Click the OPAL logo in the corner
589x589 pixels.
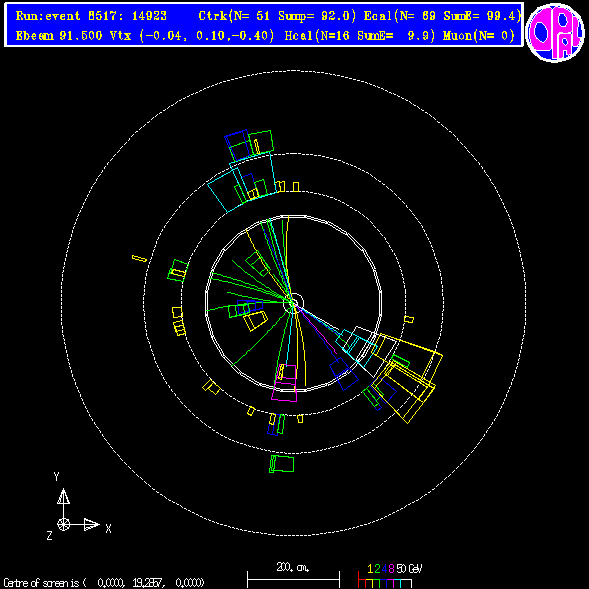point(555,32)
